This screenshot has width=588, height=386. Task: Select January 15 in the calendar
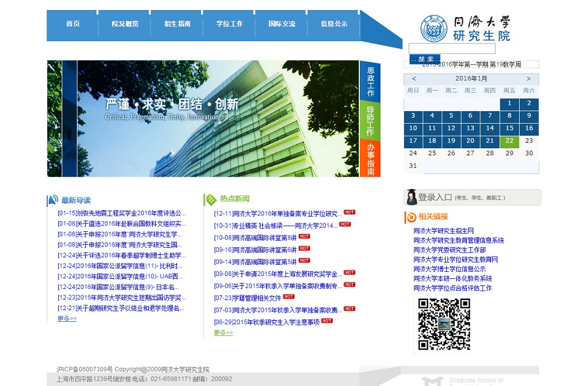[x=509, y=129]
